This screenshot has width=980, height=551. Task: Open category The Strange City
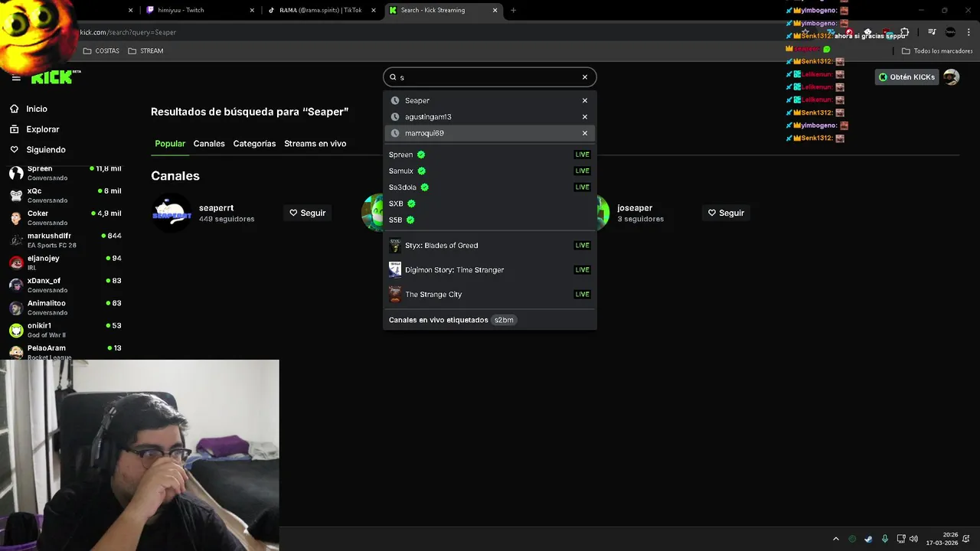tap(489, 294)
